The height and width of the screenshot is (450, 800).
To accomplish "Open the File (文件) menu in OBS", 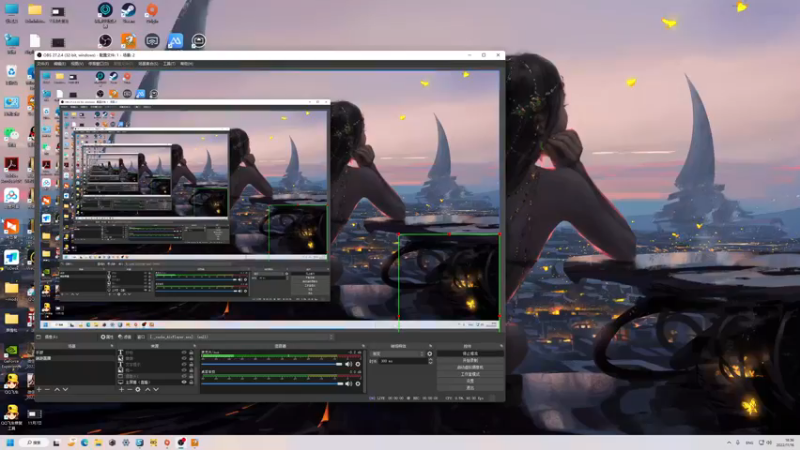I will click(43, 64).
